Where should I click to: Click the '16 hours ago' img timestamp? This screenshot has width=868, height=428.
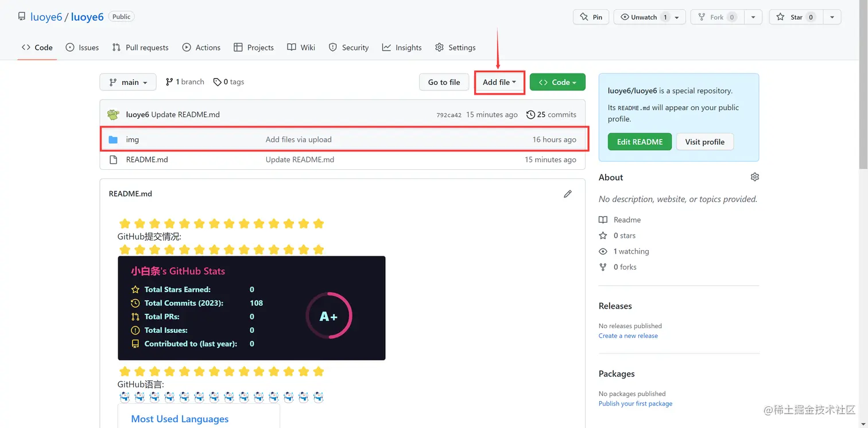tap(554, 139)
